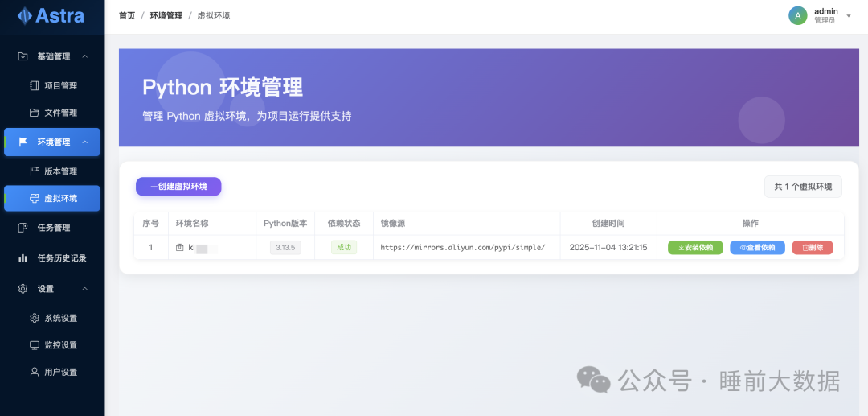Open 任务管理 section
The image size is (868, 416).
(x=52, y=228)
